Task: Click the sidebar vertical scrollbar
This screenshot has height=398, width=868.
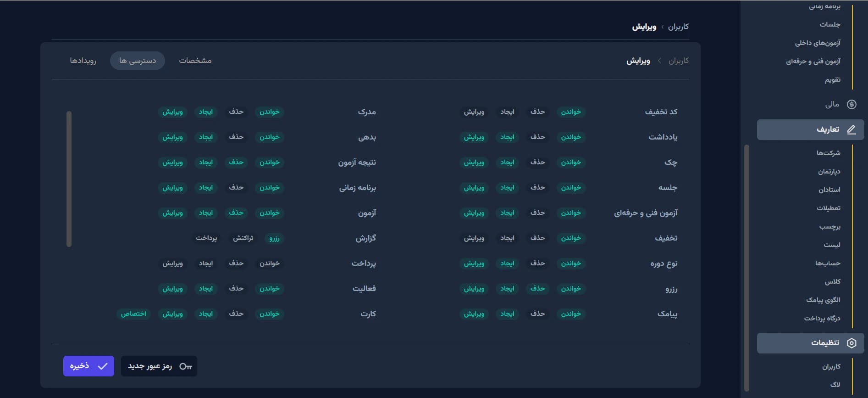Action: (x=746, y=268)
